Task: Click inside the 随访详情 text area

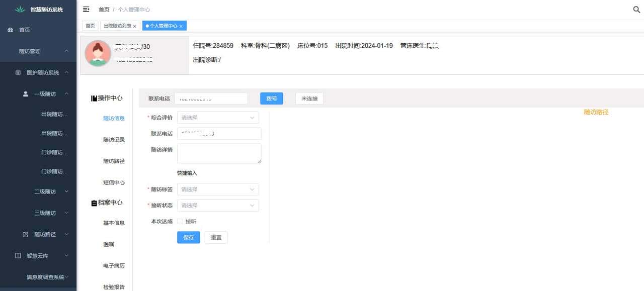Action: coord(219,152)
